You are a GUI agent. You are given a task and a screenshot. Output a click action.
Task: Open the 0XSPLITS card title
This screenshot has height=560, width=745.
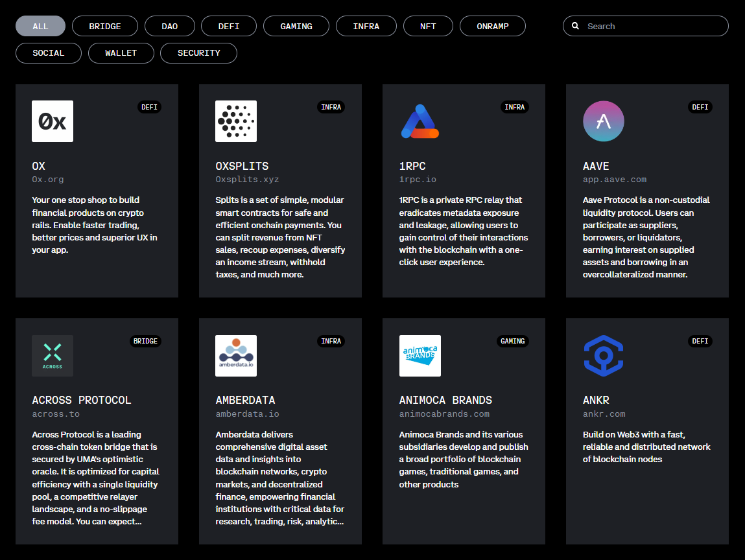click(x=242, y=166)
